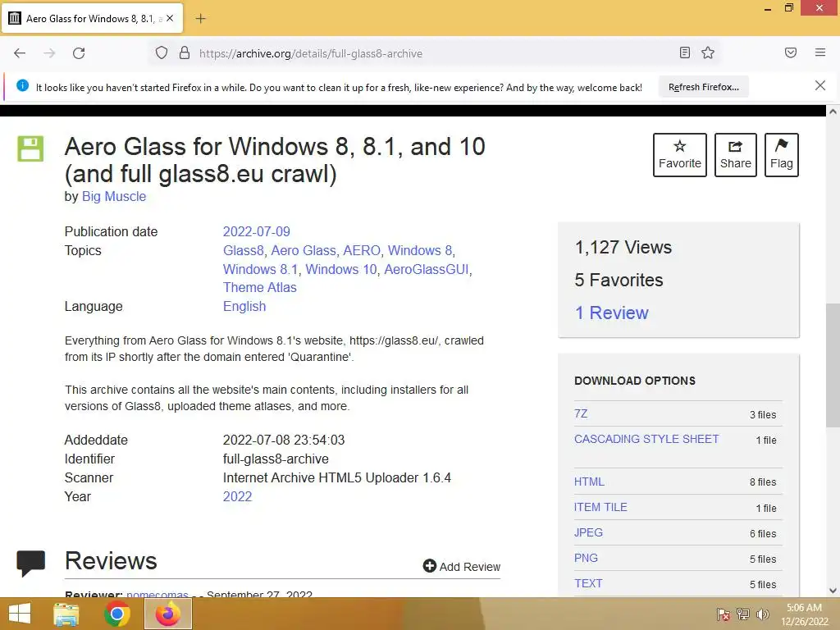Click the speech bubble Reviews icon
Viewport: 840px width, 630px height.
click(x=31, y=563)
